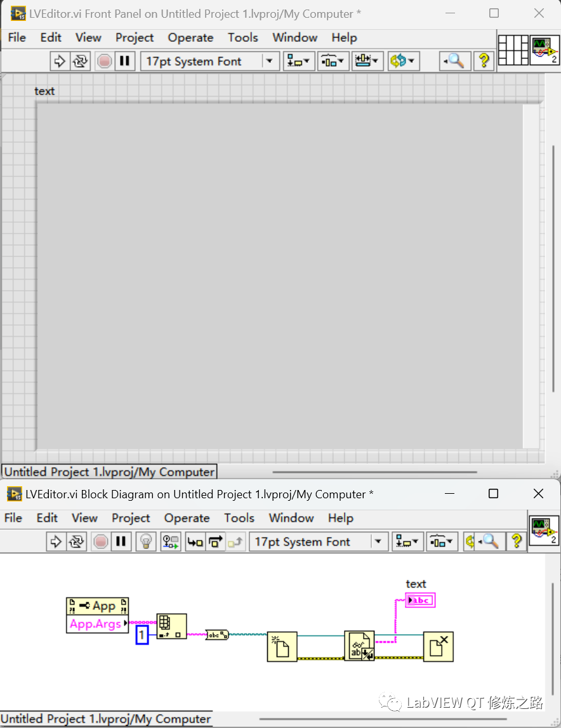Open the Operate menu on the front panel
This screenshot has width=561, height=728.
[x=190, y=37]
